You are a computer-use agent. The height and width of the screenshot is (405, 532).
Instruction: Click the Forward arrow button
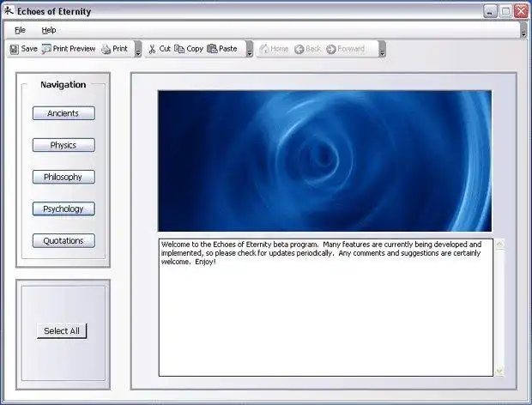[346, 49]
